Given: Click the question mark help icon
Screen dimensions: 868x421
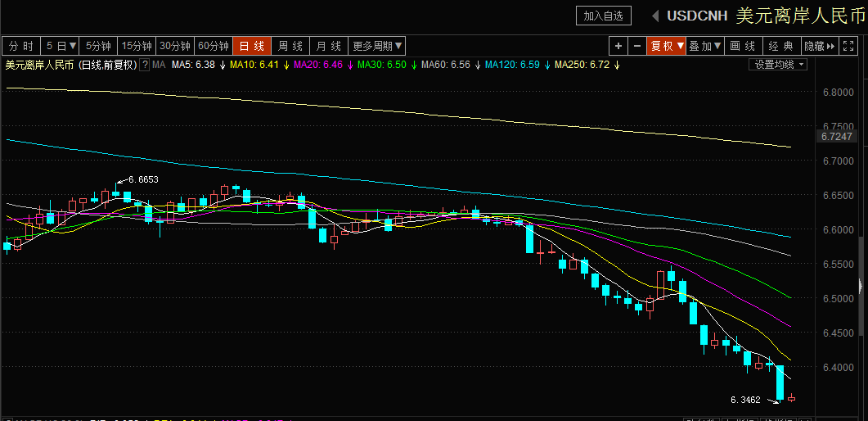Looking at the screenshot, I should pyautogui.click(x=145, y=65).
